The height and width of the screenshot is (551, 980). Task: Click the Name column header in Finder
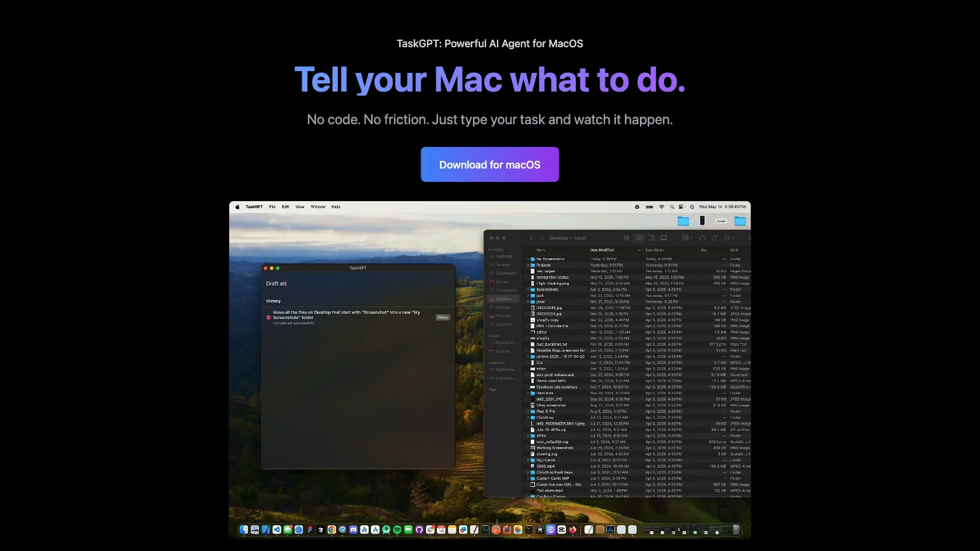coord(541,250)
